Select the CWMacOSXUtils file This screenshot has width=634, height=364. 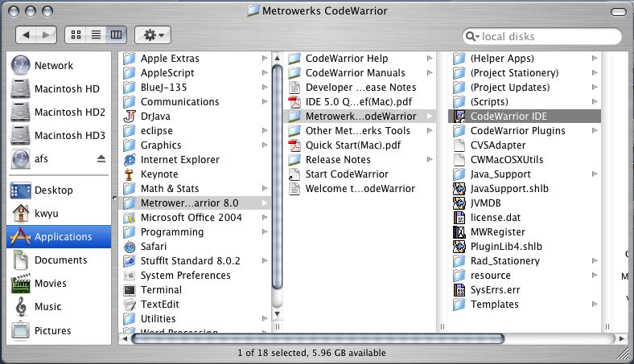pyautogui.click(x=525, y=160)
